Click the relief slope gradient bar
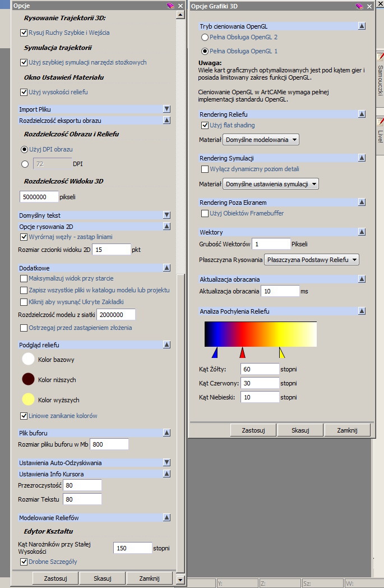 (x=261, y=334)
